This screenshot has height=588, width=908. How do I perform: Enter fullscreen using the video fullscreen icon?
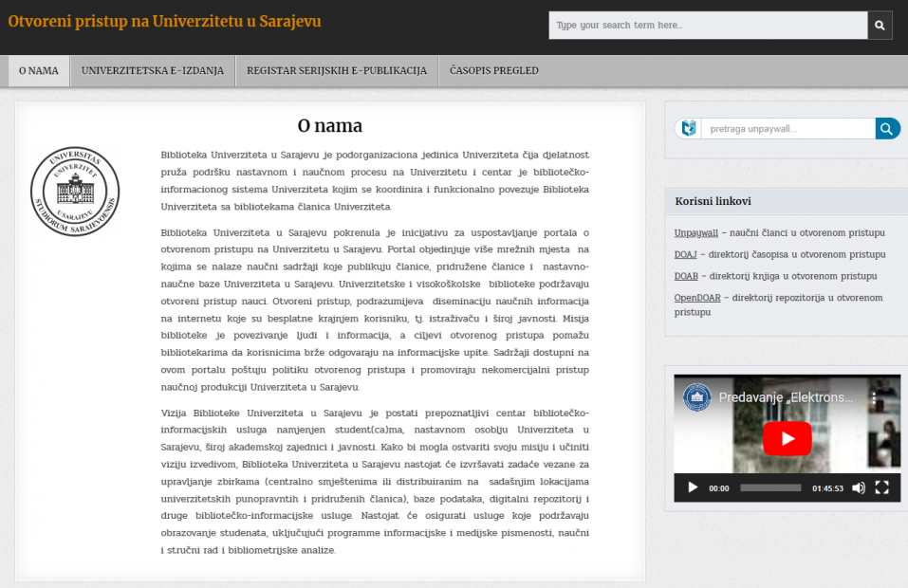pyautogui.click(x=881, y=487)
